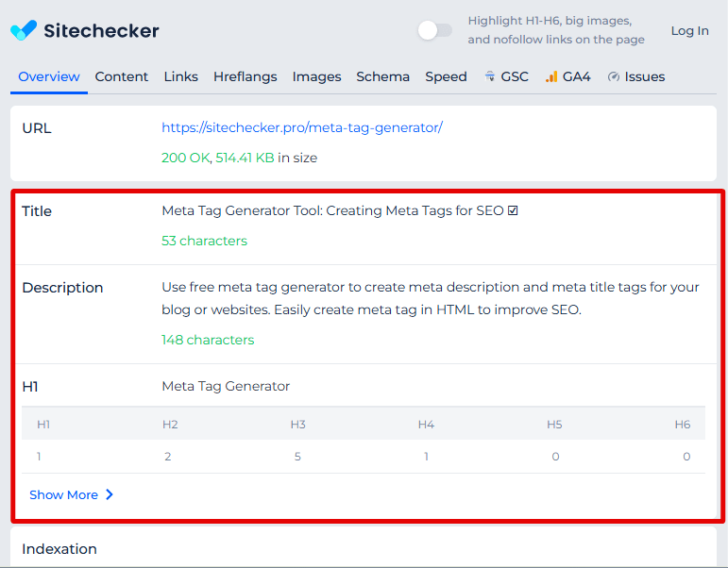Click the "Meta Tag Generator" H1 value
The image size is (728, 568).
[x=226, y=386]
